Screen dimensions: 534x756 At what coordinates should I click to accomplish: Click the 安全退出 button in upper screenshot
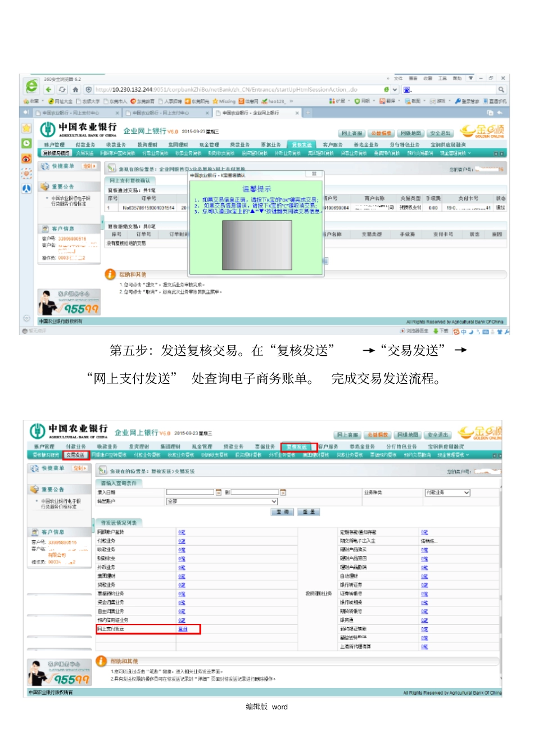point(440,133)
